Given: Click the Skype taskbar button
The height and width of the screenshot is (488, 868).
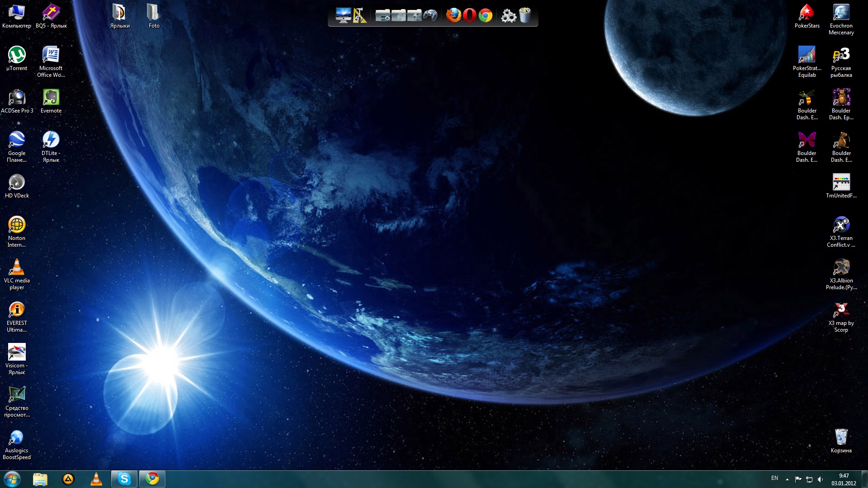Looking at the screenshot, I should [x=124, y=479].
